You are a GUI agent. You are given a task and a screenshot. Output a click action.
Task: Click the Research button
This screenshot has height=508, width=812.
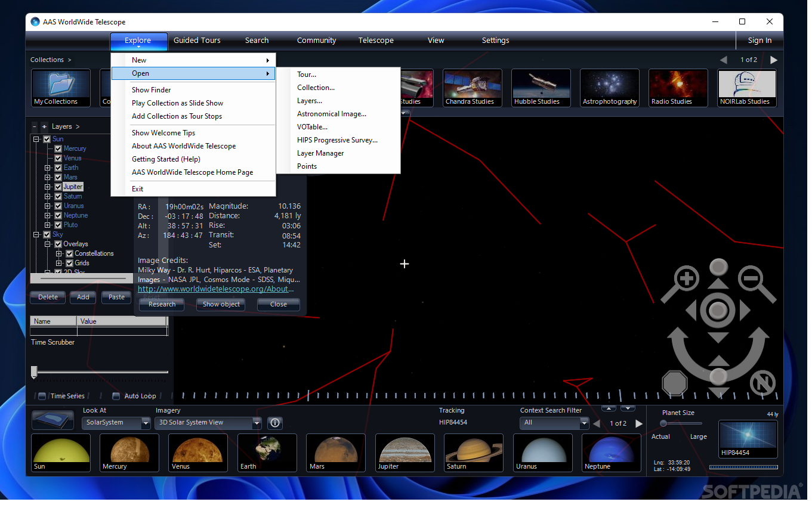(162, 304)
